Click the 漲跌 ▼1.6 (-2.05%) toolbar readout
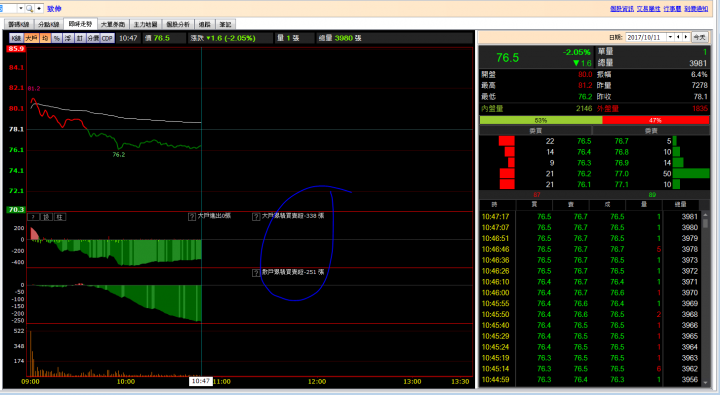 [x=223, y=38]
